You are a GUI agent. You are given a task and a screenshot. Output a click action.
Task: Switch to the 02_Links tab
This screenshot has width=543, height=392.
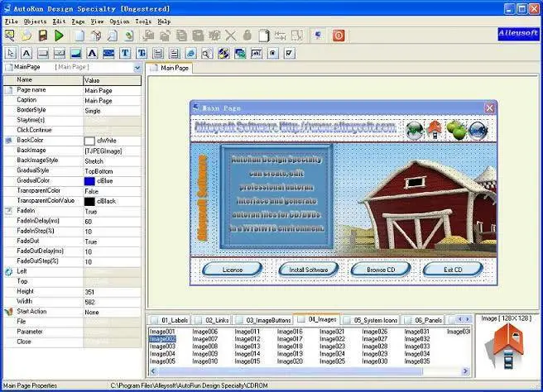click(212, 320)
